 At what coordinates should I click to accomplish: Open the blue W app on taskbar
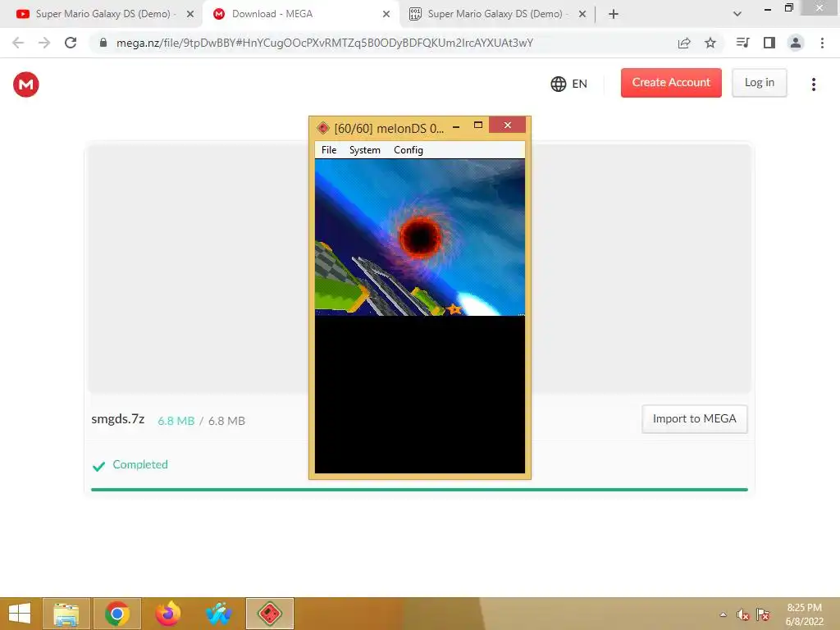(218, 614)
